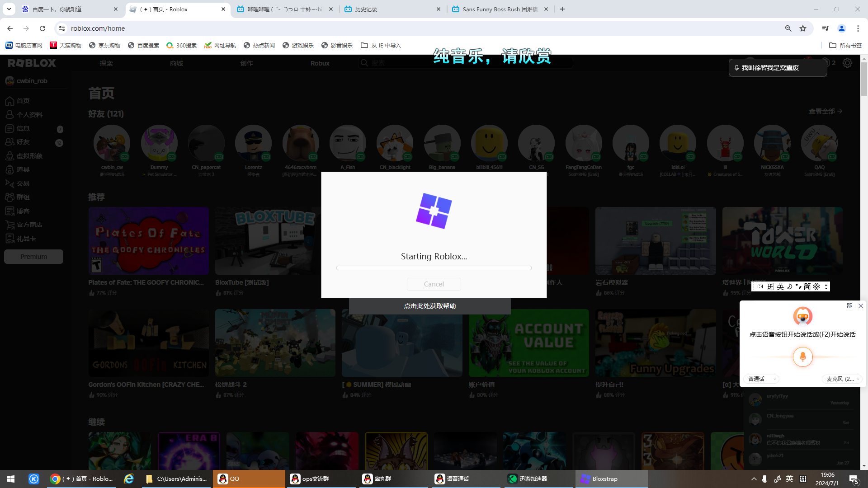Open cwbin_rob profile avatar in sidebar

(9, 81)
